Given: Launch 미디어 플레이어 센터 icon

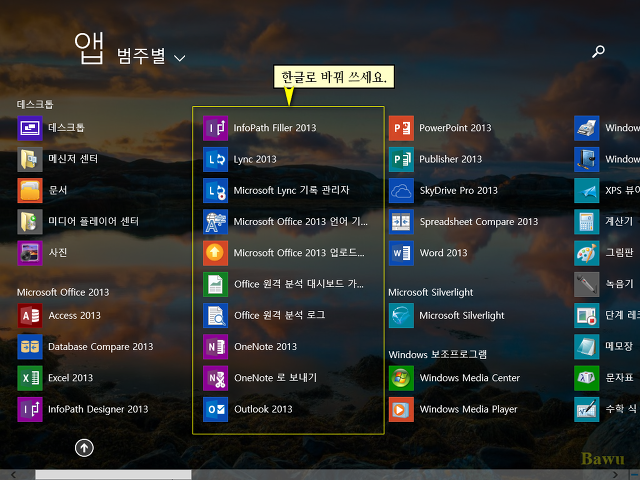Looking at the screenshot, I should tap(30, 222).
